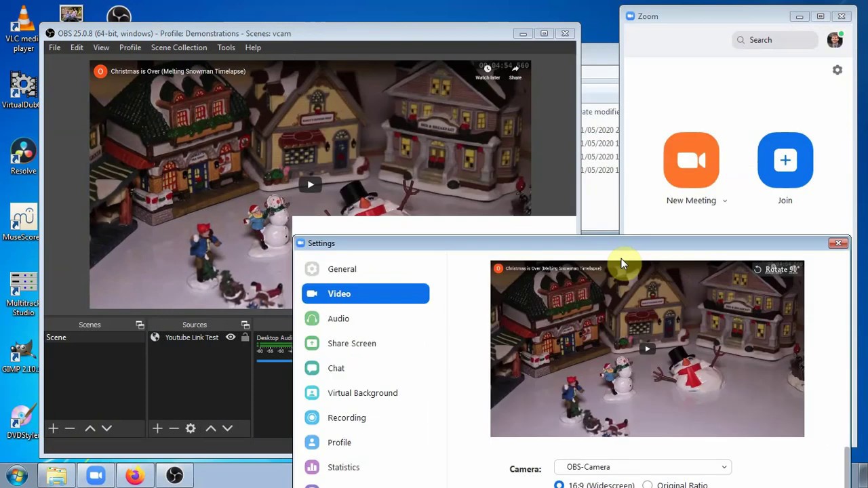Add a new scene with plus icon

click(x=54, y=428)
